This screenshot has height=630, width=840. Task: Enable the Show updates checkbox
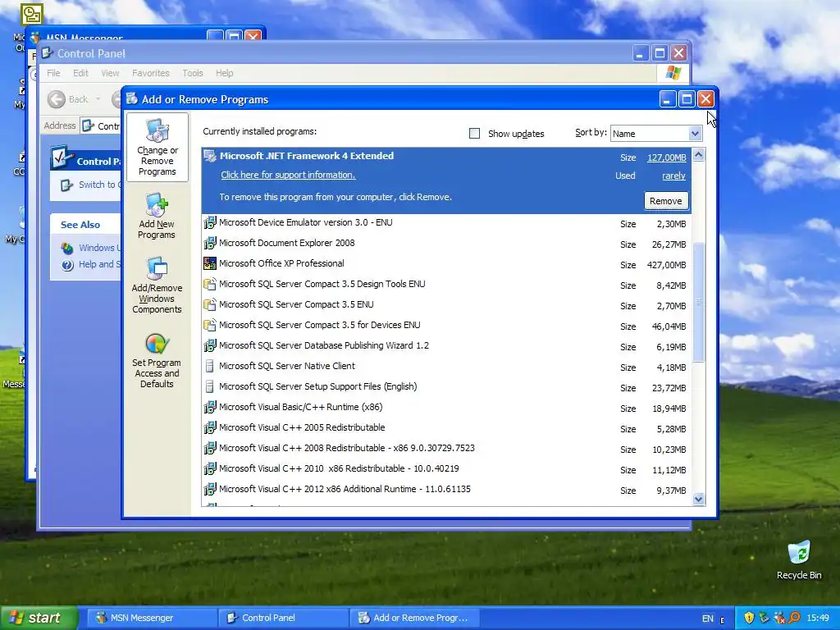pos(474,134)
